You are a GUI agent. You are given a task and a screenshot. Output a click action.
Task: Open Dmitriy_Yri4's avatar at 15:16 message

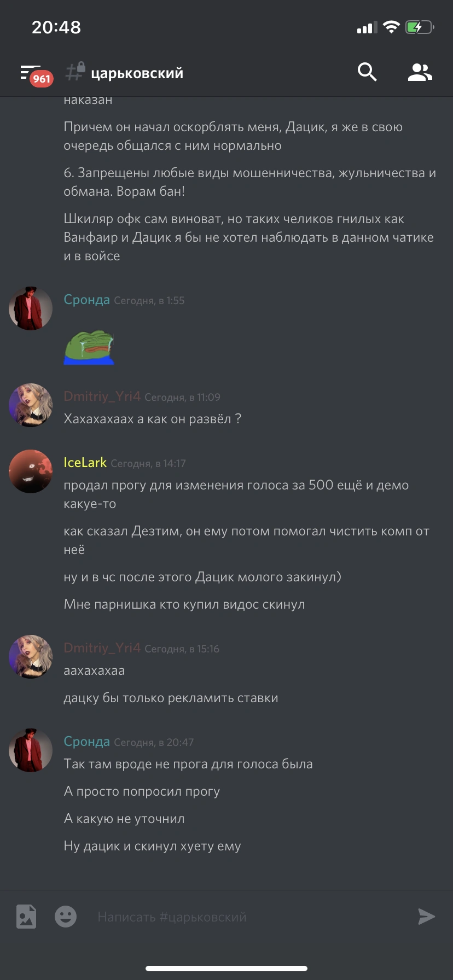pos(31,657)
